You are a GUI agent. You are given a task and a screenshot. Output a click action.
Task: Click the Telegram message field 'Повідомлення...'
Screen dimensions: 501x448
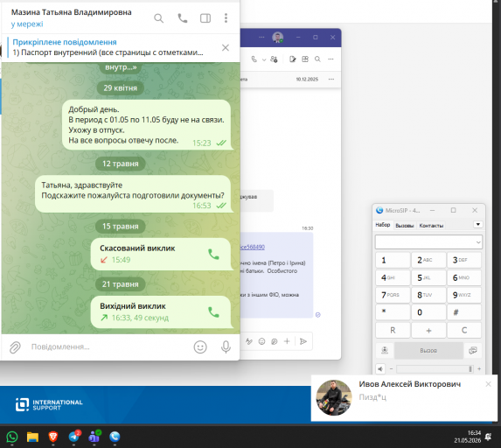pos(108,347)
